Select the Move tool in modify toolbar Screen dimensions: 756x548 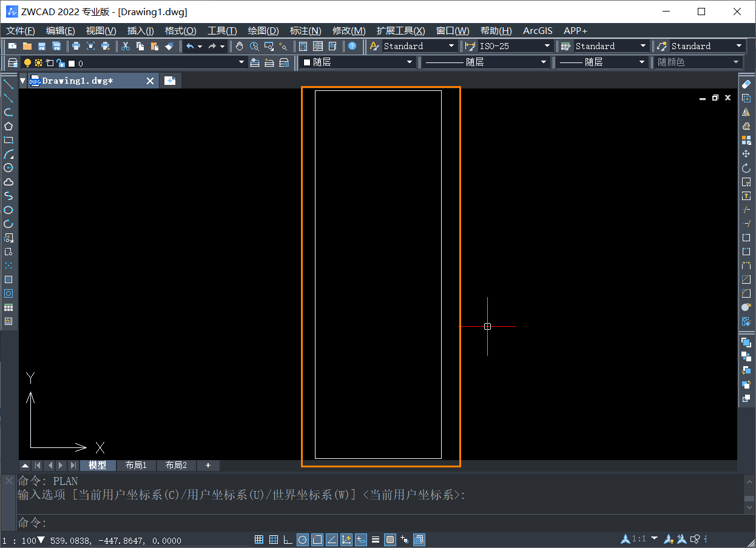pyautogui.click(x=746, y=154)
